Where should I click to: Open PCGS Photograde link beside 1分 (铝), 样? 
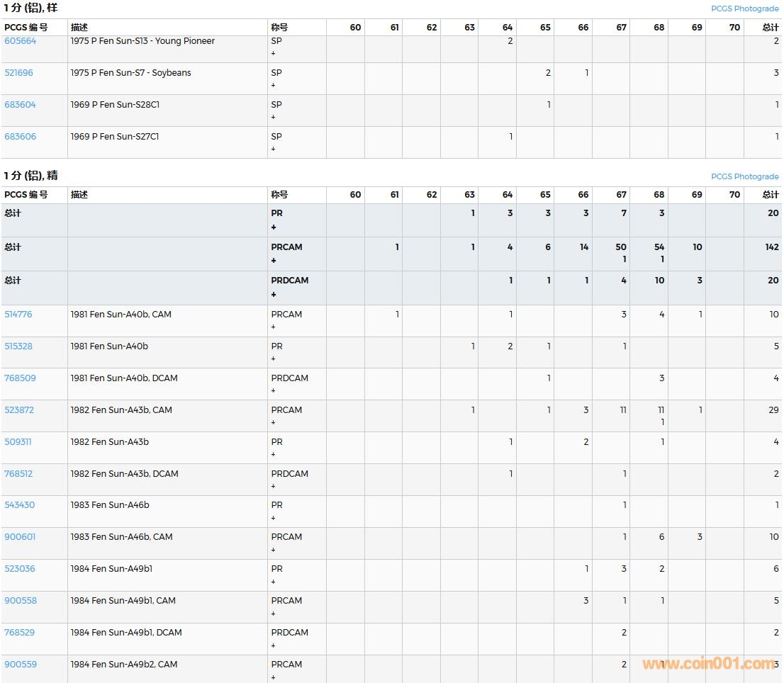click(744, 9)
